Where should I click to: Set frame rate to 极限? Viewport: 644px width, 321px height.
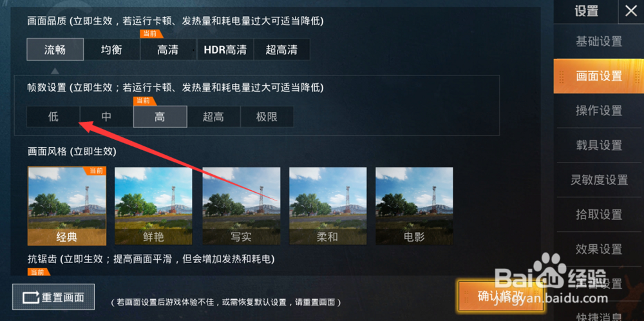point(267,117)
